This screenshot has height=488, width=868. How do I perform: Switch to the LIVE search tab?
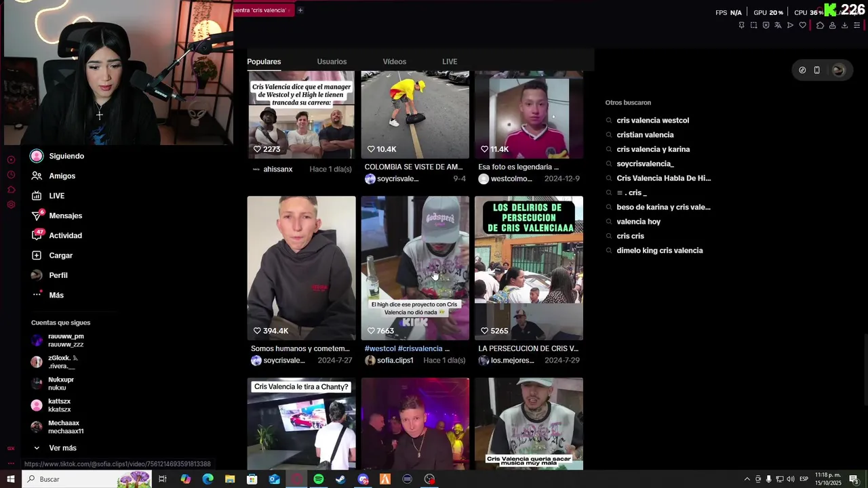[450, 62]
